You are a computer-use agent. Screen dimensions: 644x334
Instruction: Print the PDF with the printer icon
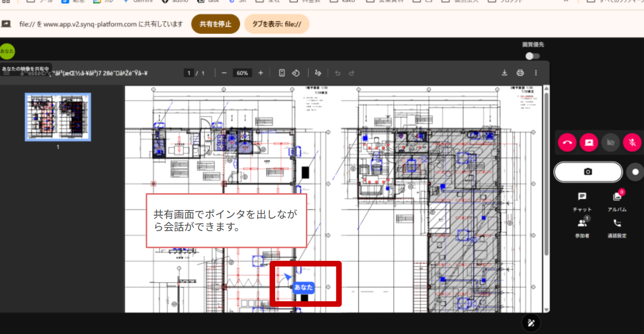(x=520, y=73)
